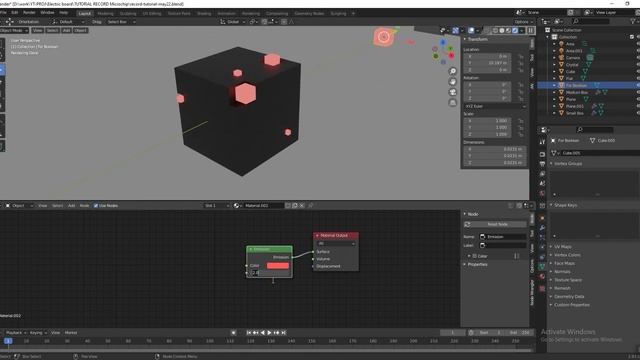Toggle lock on Scale Y field
This screenshot has height=360, width=640.
521,128
